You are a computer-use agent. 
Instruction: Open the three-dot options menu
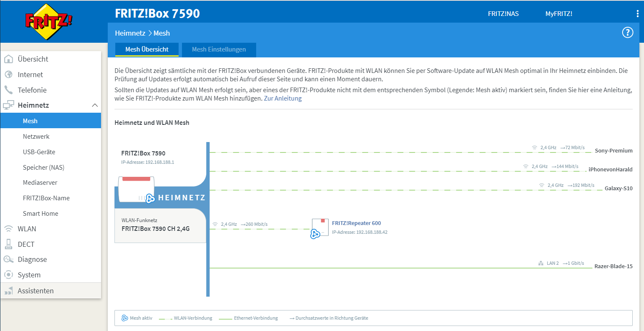click(x=637, y=14)
